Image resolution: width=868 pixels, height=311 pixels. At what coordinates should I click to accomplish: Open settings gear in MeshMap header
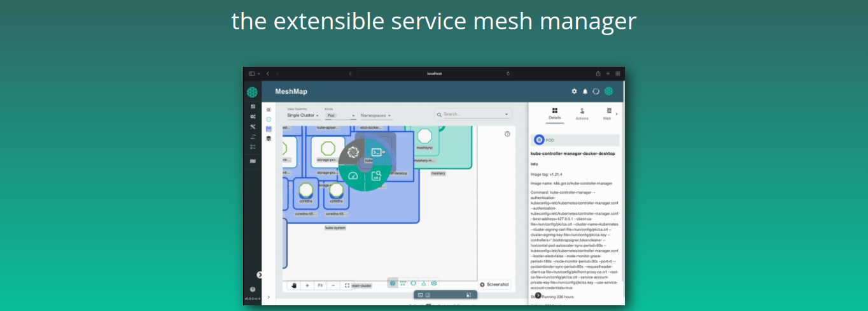pos(574,91)
